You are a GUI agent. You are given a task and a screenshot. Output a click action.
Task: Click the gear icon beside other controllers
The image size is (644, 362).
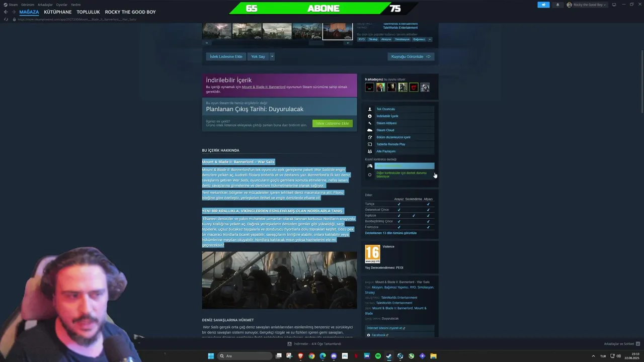coord(370,174)
